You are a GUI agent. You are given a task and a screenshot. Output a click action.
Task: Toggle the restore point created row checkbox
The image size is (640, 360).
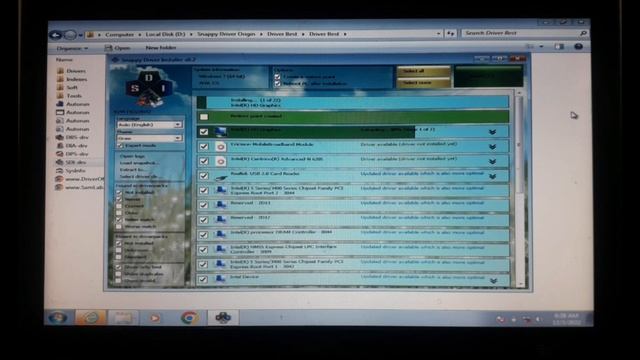click(204, 117)
